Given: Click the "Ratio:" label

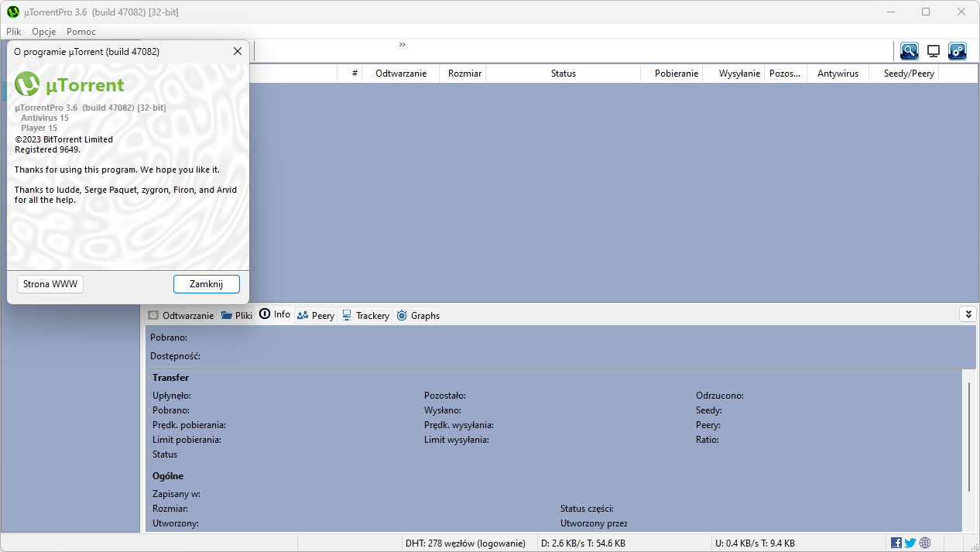Looking at the screenshot, I should click(x=708, y=440).
